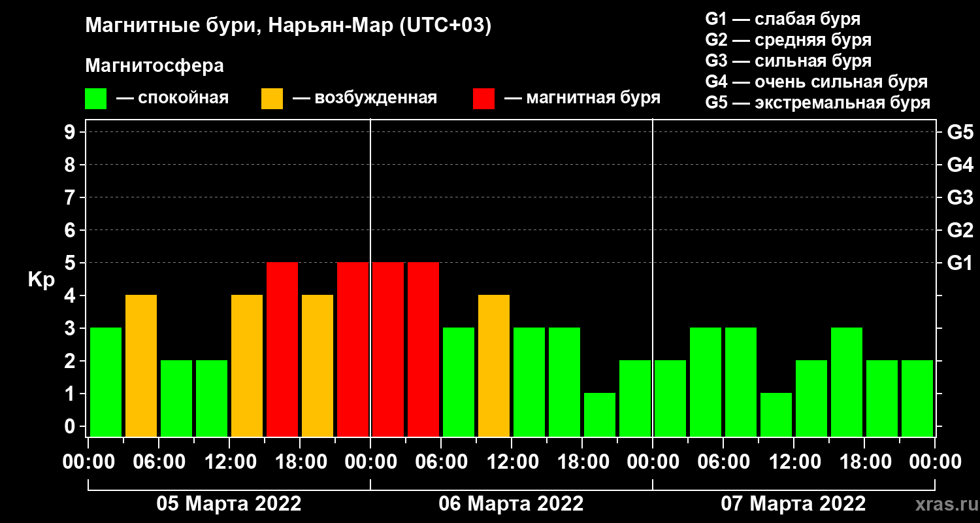This screenshot has height=523, width=980.
Task: Click the 05 Марта 09:00–12:00 green bar
Action: pos(212,398)
